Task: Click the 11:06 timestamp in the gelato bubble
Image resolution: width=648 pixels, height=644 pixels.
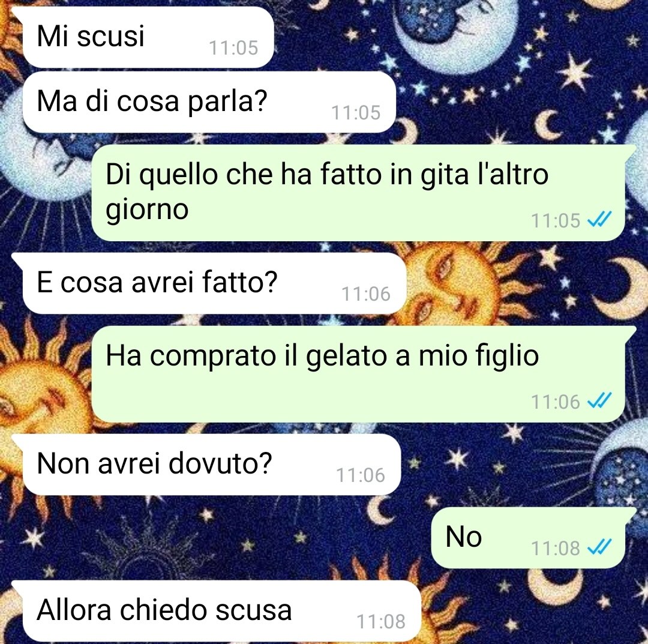Action: (556, 402)
